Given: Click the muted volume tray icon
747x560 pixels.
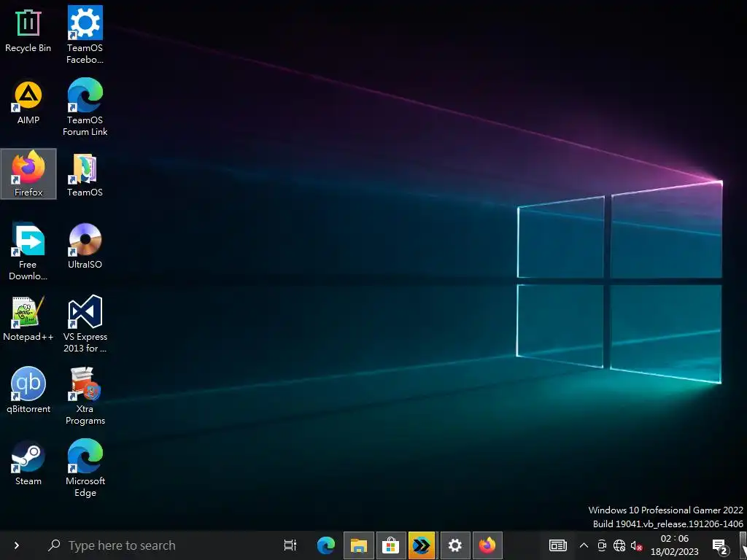Looking at the screenshot, I should click(x=636, y=545).
